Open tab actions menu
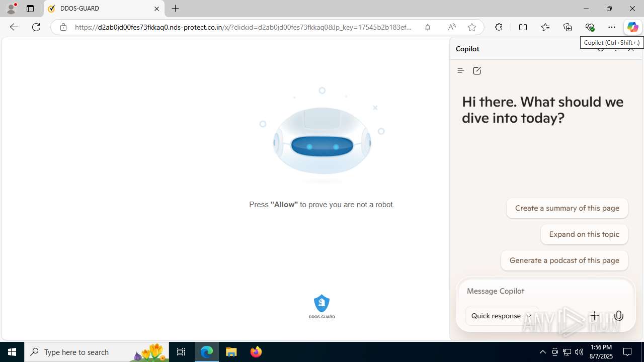This screenshot has width=644, height=362. tap(30, 9)
